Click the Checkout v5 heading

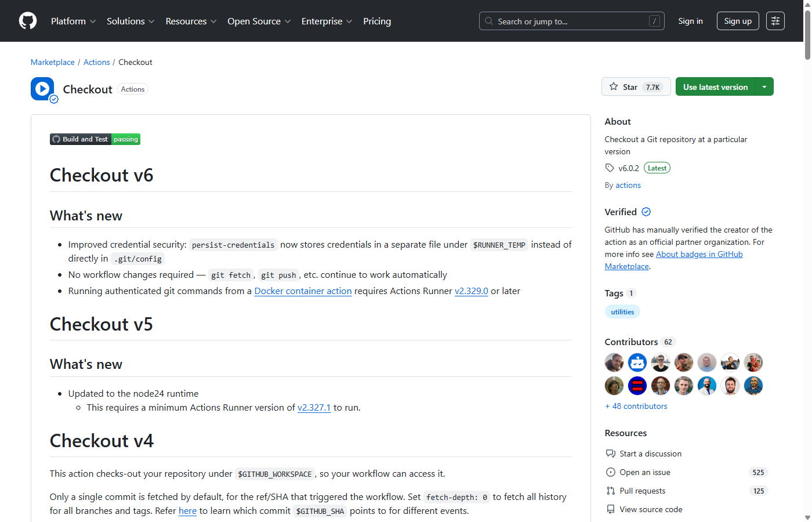(101, 324)
